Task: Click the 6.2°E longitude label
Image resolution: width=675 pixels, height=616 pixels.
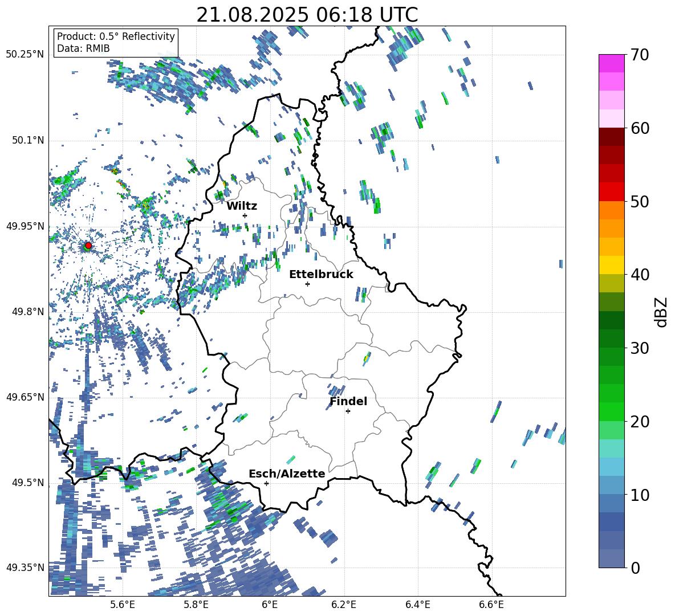Action: click(344, 605)
